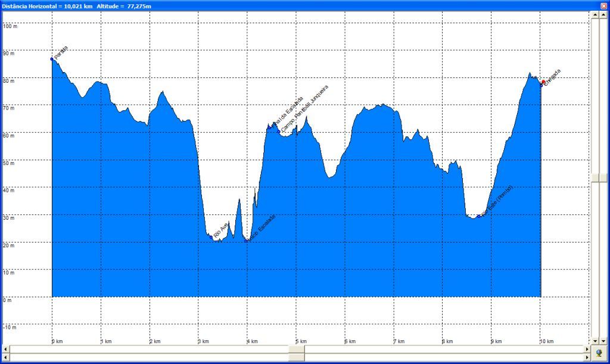Click the '0 m' altitude axis label
The width and height of the screenshot is (610, 364).
click(7, 300)
